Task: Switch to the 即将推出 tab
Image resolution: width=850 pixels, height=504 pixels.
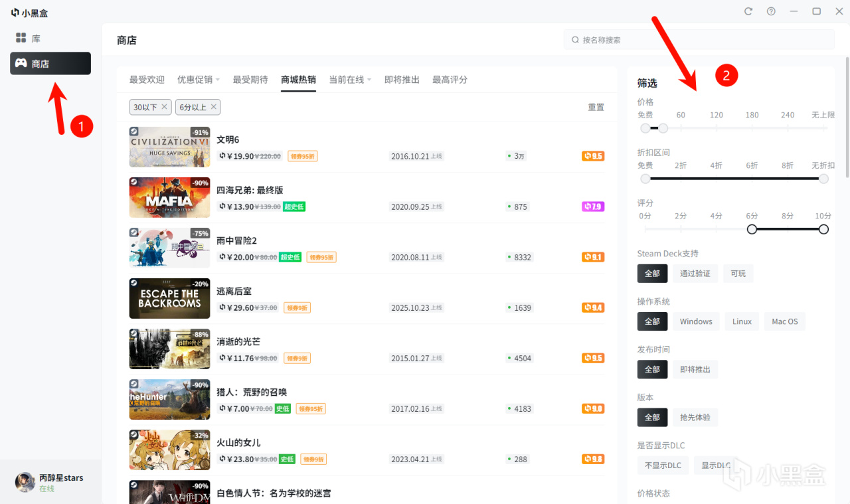Action: click(402, 80)
